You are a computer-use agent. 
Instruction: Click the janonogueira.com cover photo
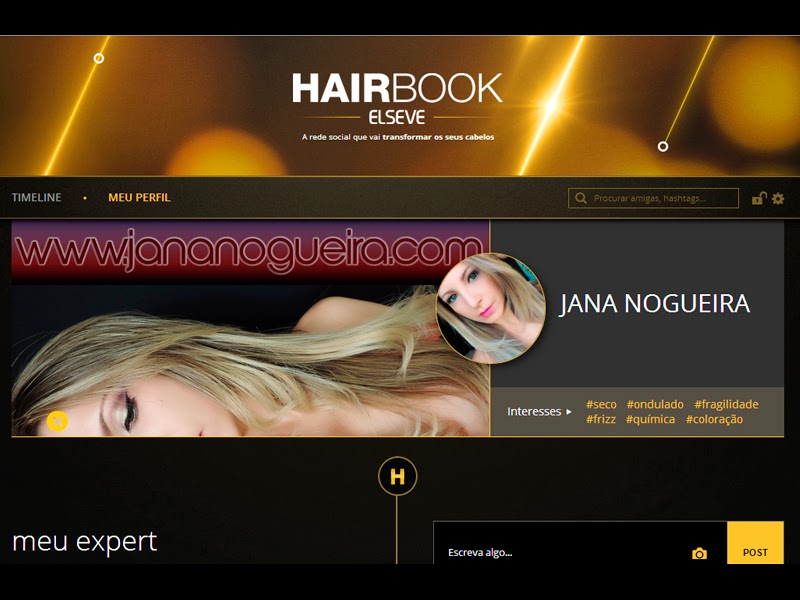coord(250,328)
